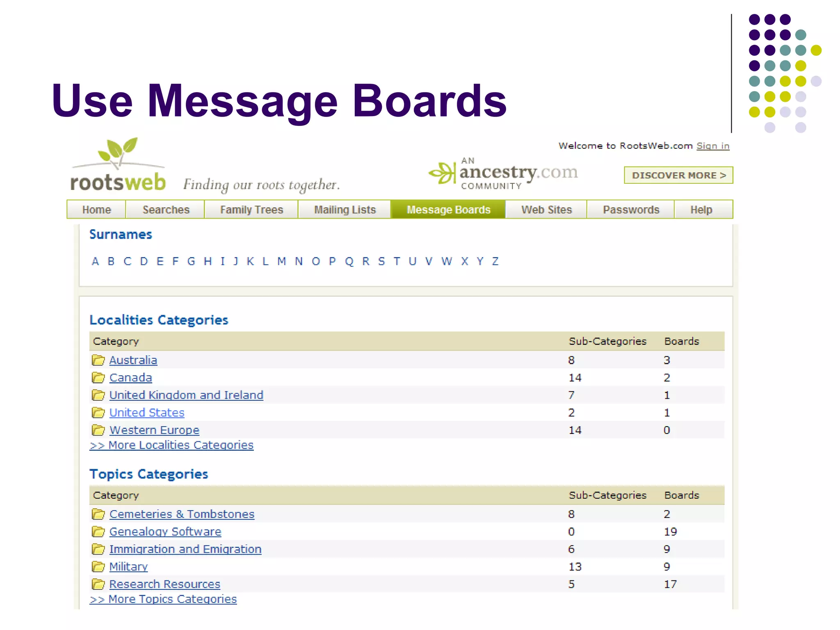Browse surnames starting with H
This screenshot has height=630, width=840.
(208, 261)
